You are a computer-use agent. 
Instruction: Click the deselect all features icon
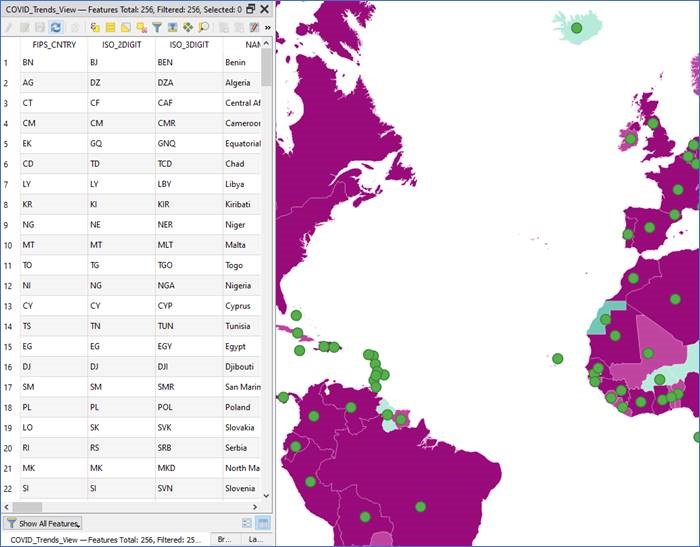pyautogui.click(x=142, y=28)
